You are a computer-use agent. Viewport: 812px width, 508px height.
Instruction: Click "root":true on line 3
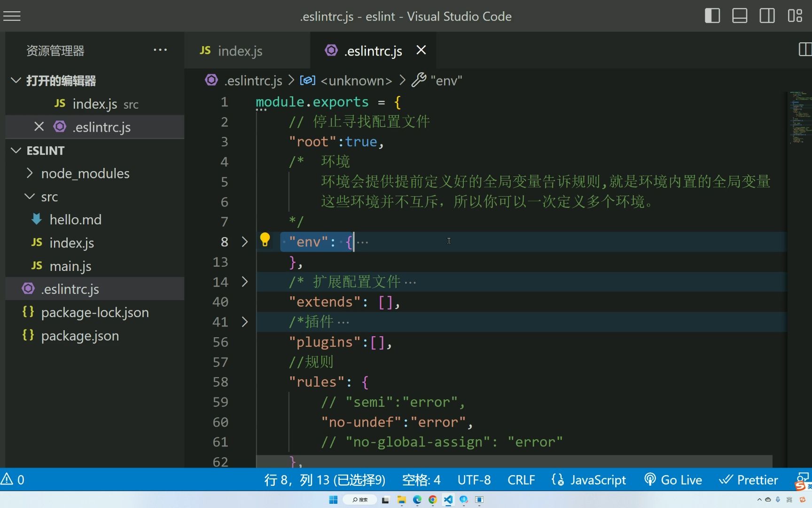pos(336,142)
